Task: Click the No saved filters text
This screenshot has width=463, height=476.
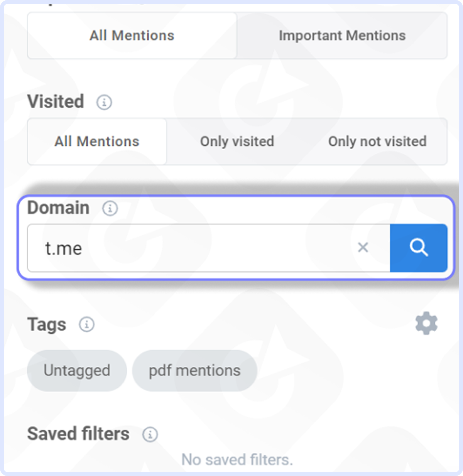Action: (237, 459)
